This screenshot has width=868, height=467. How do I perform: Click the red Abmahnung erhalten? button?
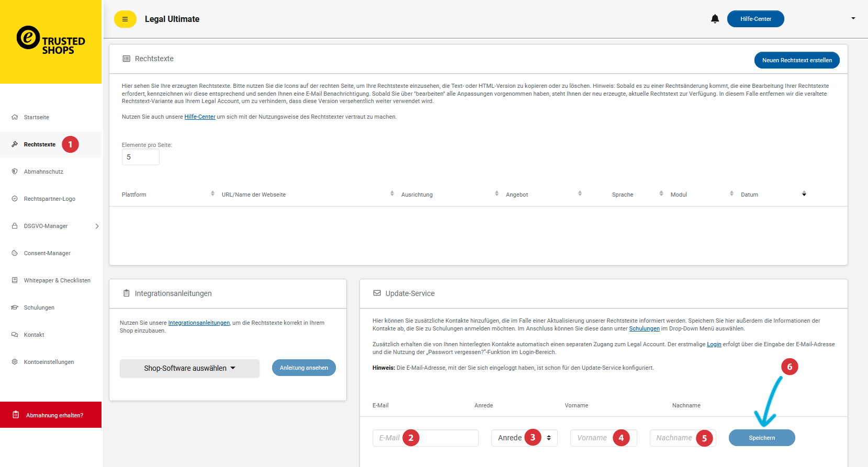pyautogui.click(x=51, y=415)
